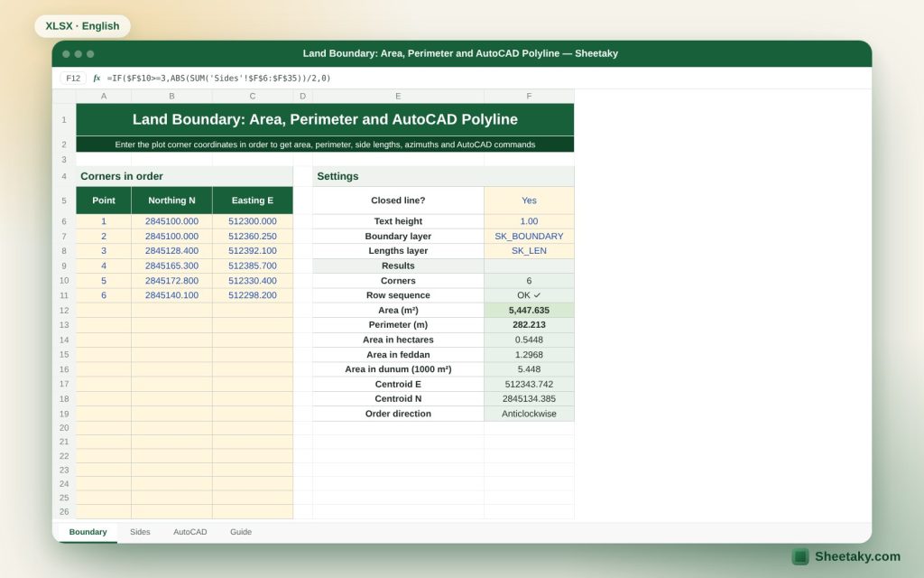Click the XLSX · English badge
Viewport: 924px width, 578px height.
click(x=82, y=26)
